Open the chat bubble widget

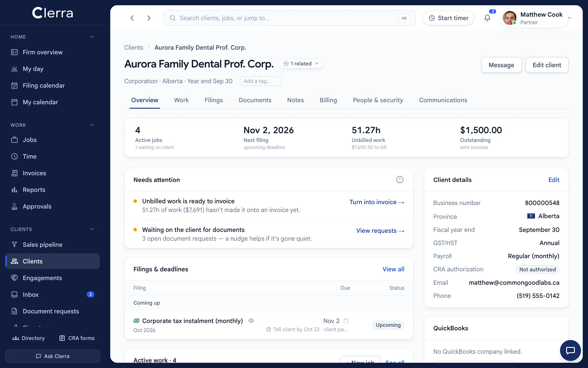(570, 350)
